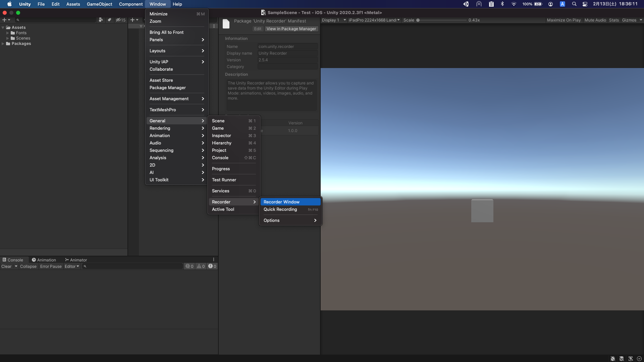Open Package Manager from Window menu
This screenshot has width=644, height=362.
(176, 88)
